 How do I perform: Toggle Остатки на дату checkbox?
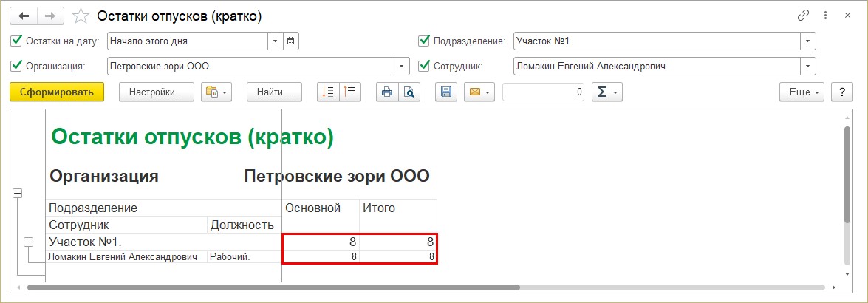[x=16, y=41]
